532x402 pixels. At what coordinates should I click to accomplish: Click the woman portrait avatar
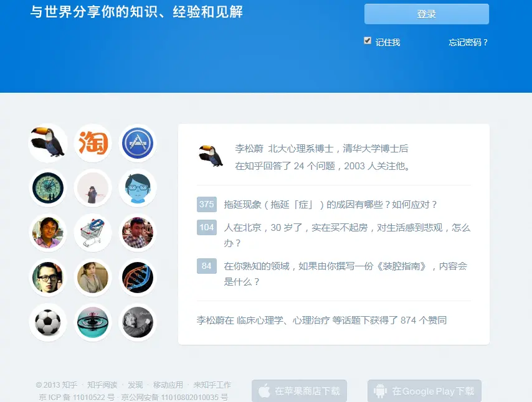tap(93, 278)
